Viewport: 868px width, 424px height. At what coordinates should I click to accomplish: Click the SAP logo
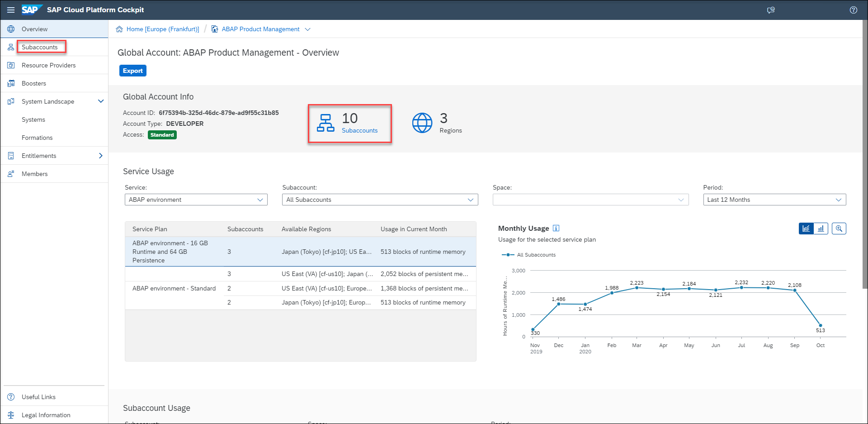point(32,10)
